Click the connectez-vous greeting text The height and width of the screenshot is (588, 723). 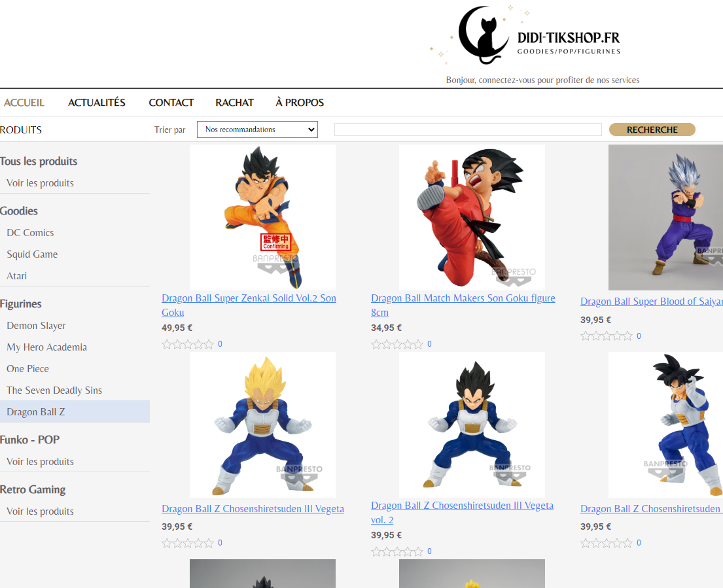pyautogui.click(x=542, y=80)
